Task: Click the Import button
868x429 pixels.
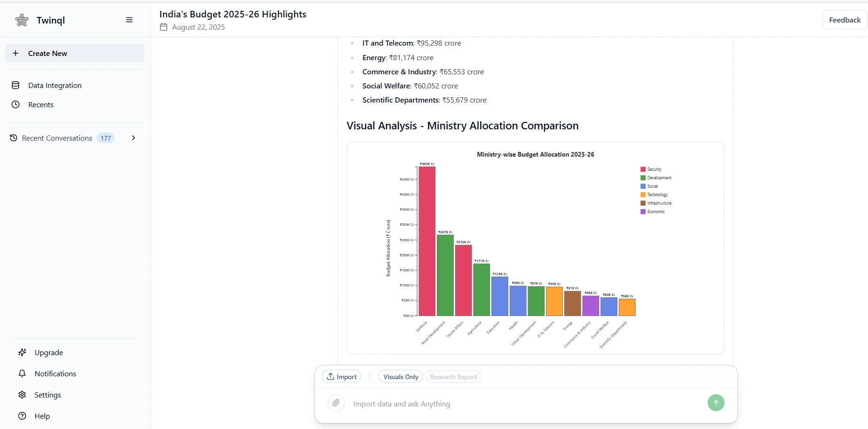Action: pos(341,376)
